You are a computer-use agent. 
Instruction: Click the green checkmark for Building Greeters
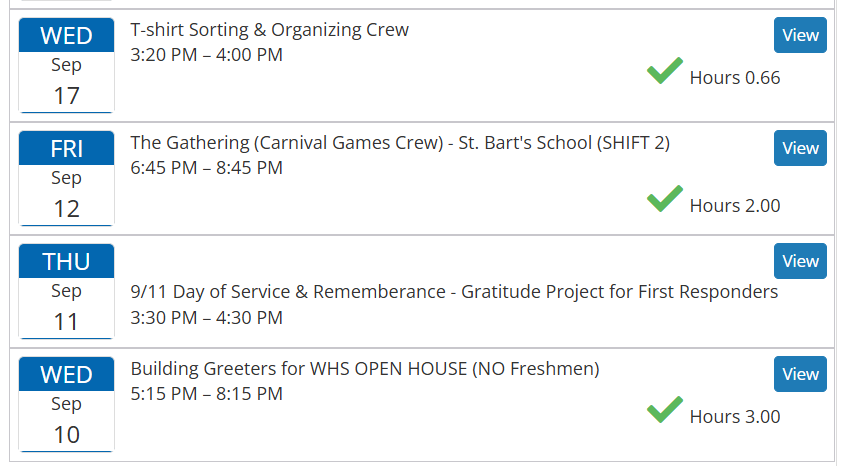(x=664, y=410)
